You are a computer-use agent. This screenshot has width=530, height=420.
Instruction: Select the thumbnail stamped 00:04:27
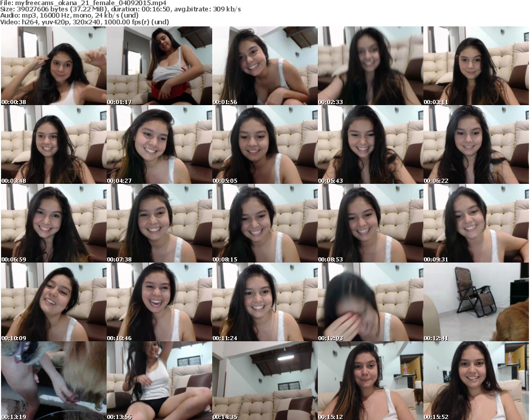click(x=159, y=144)
